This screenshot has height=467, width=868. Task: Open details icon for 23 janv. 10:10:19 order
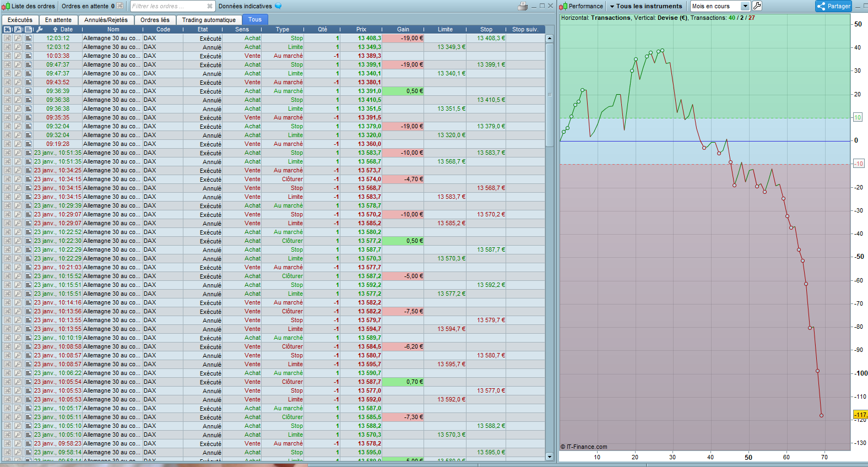click(28, 338)
